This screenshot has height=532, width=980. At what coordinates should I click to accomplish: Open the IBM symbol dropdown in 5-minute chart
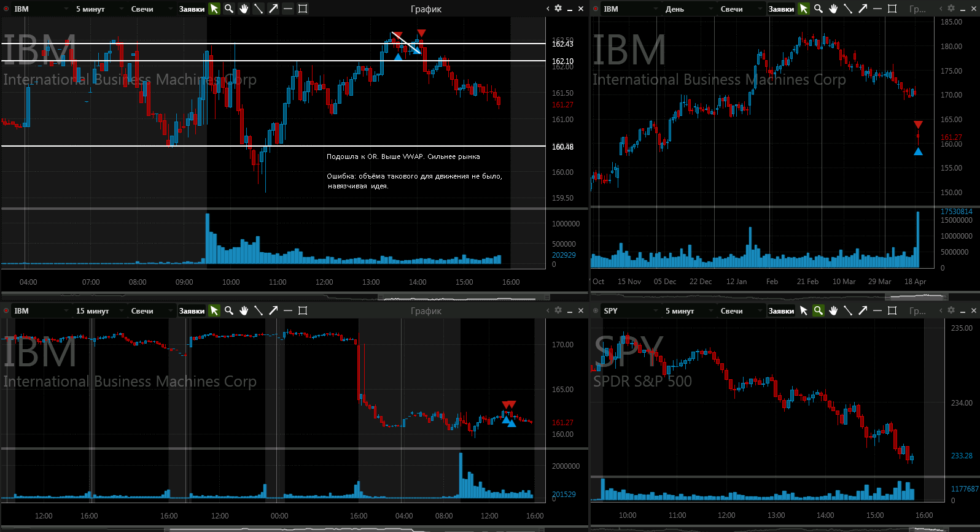[41, 9]
